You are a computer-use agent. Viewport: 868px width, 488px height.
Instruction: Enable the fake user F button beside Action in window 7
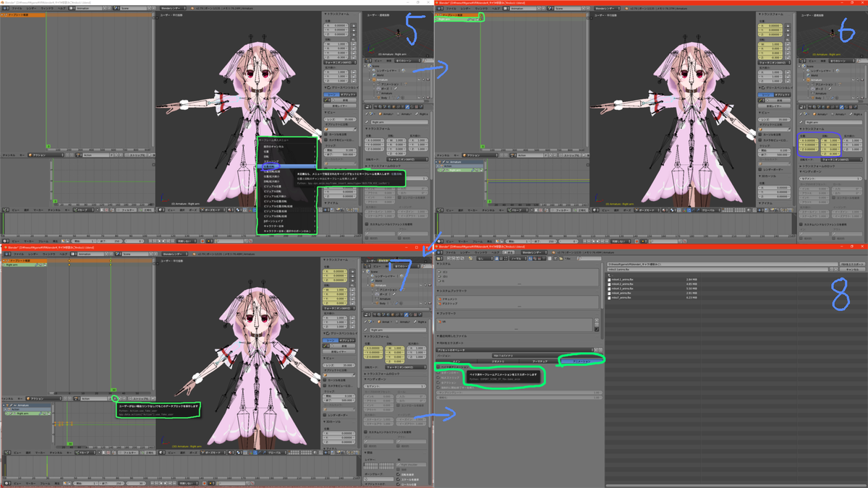pos(114,398)
